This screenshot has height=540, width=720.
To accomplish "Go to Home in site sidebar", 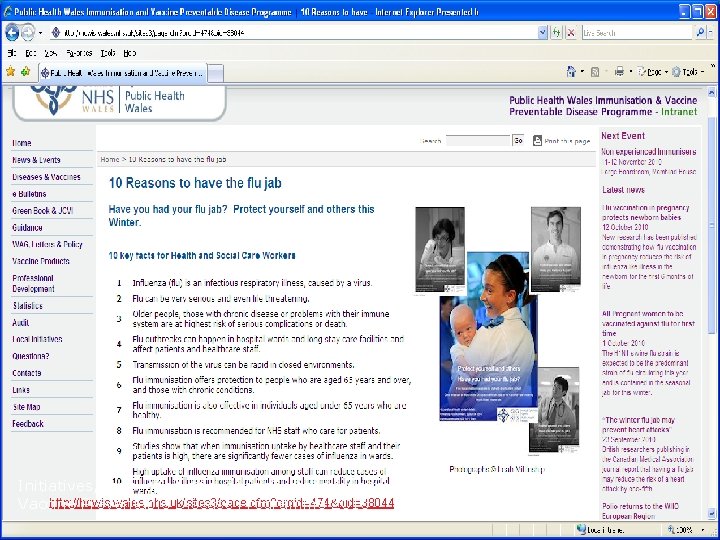I will [22, 143].
